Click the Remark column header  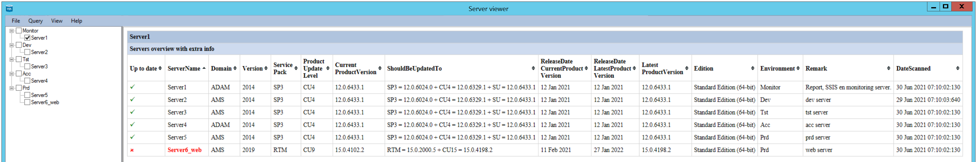click(816, 68)
